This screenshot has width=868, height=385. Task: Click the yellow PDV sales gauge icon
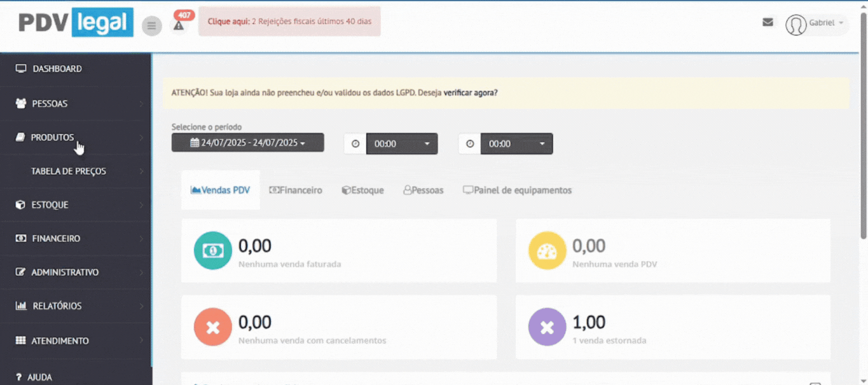[547, 250]
